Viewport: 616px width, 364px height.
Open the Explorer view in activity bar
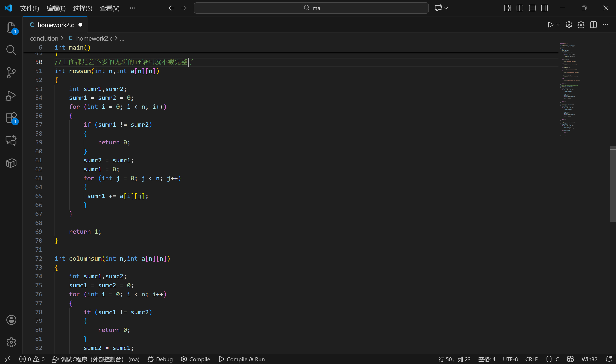point(11,27)
